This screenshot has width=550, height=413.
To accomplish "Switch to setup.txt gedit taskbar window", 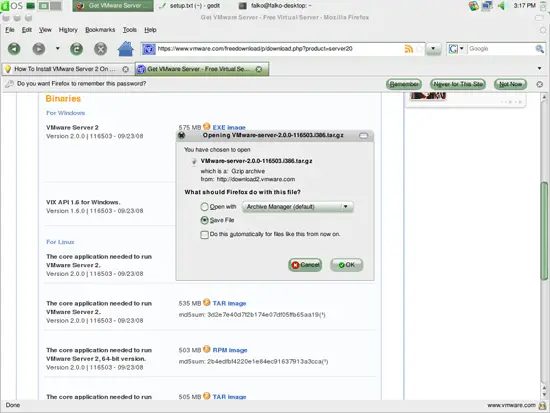I will click(x=189, y=6).
